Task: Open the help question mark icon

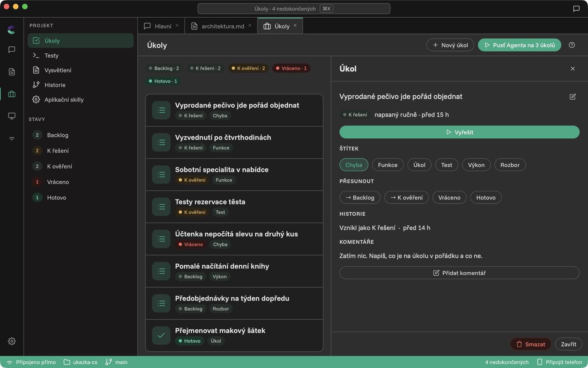Action: click(x=572, y=45)
